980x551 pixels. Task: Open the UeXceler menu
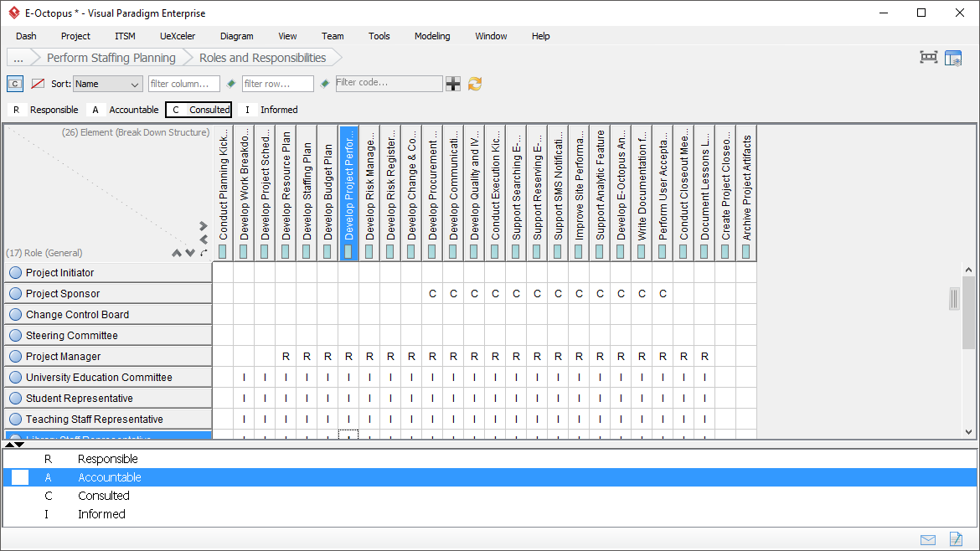[177, 36]
